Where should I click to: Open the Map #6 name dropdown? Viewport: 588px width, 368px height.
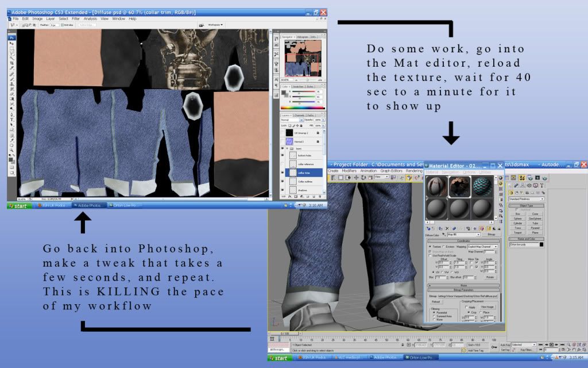pos(464,235)
